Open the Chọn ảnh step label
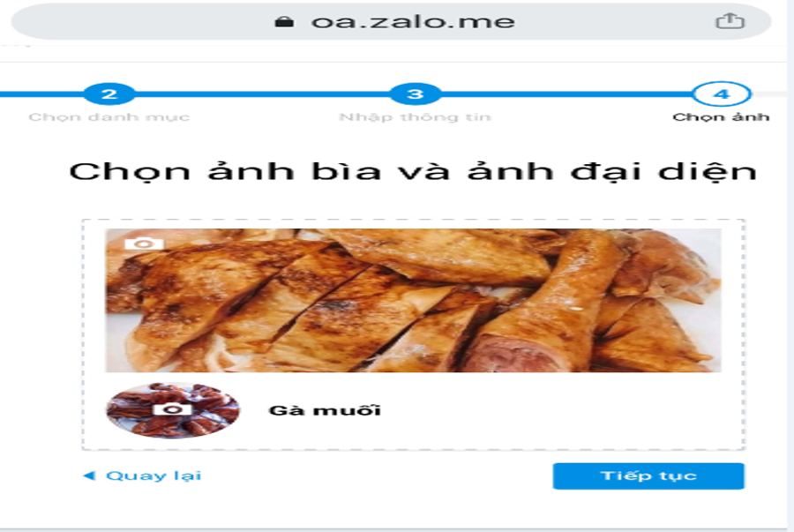794x532 pixels. [x=721, y=117]
